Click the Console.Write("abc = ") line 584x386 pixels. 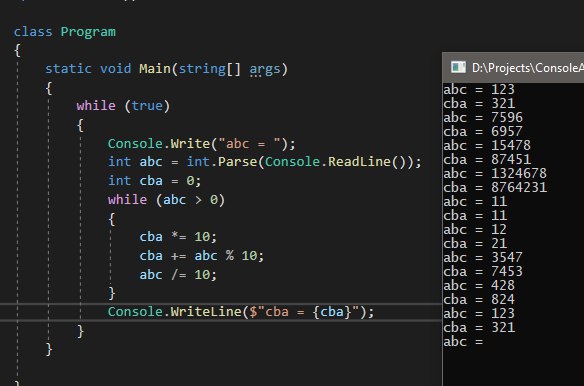(x=201, y=144)
